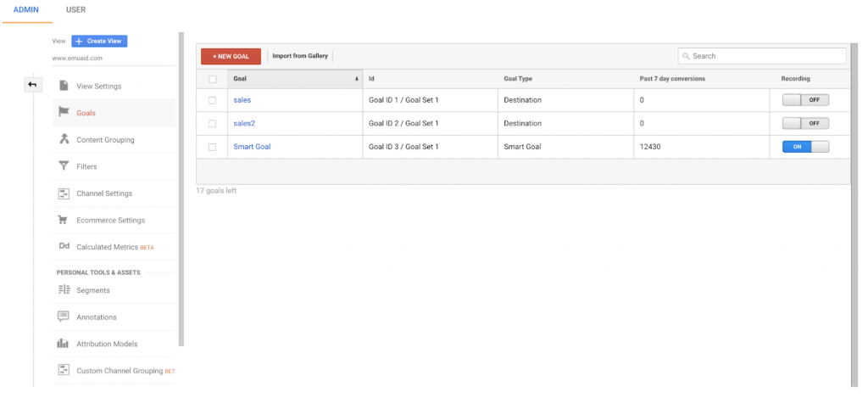Click the Attribution Models bar chart icon

64,344
